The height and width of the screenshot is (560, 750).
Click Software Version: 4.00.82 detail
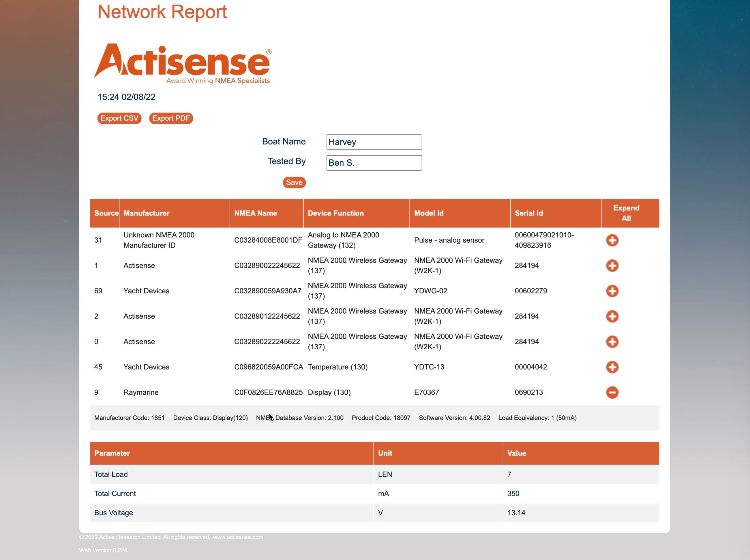(454, 418)
